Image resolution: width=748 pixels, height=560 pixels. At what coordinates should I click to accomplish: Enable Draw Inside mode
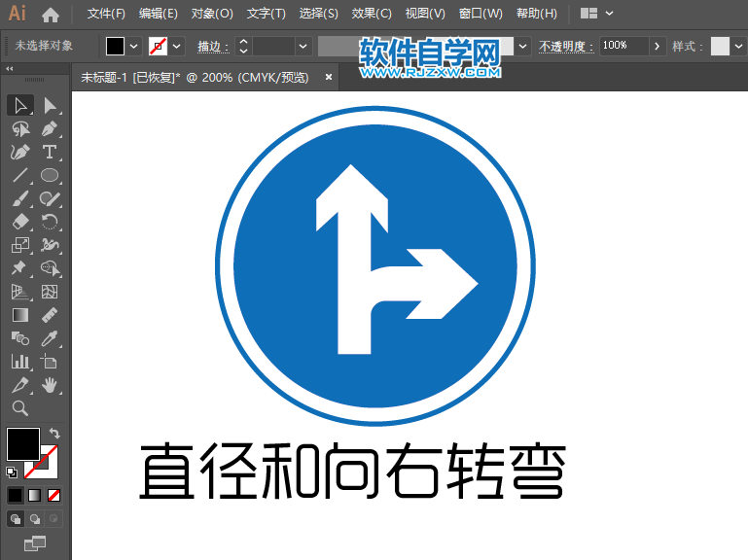coord(53,518)
